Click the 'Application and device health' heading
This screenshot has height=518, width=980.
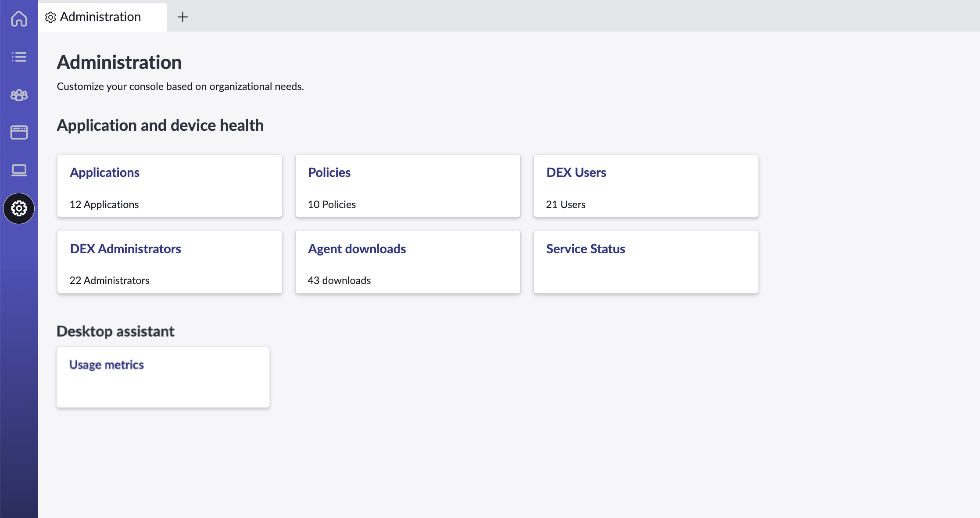[160, 126]
